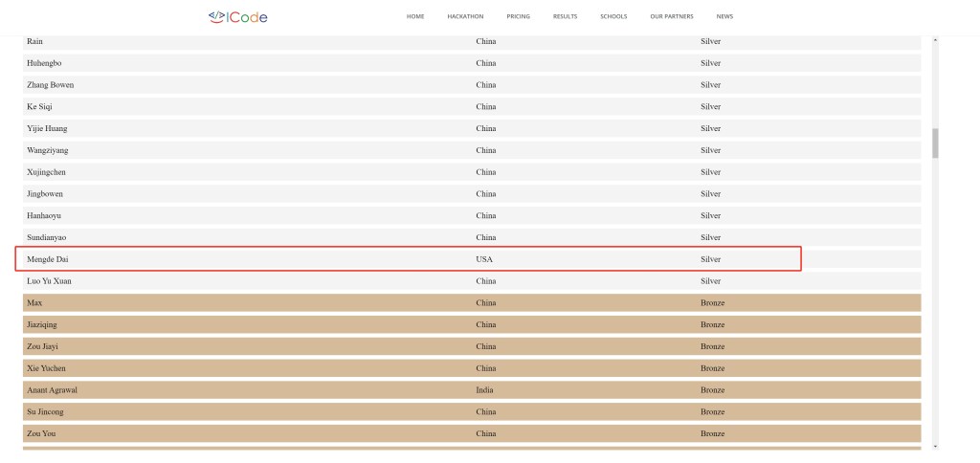Select the Zhang Bowen name
This screenshot has width=980, height=463.
coord(51,85)
